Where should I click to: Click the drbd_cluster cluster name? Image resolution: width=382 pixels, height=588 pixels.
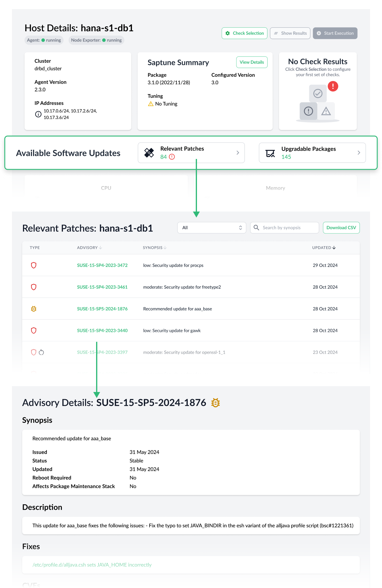pos(48,68)
